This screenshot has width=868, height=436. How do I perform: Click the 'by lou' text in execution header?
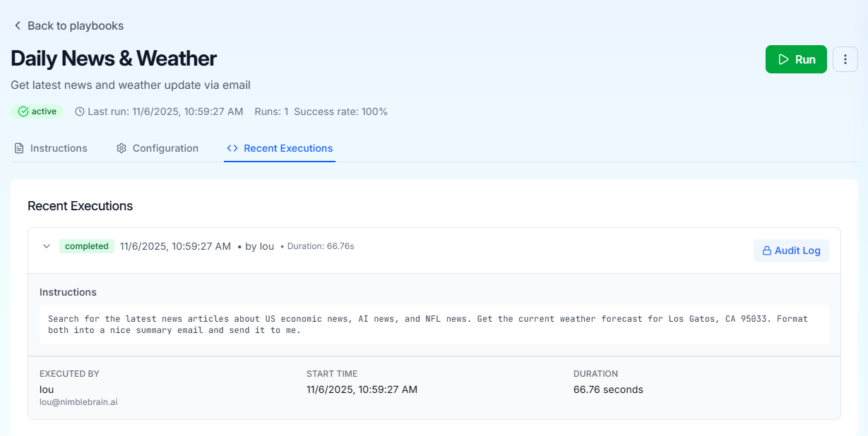[x=259, y=246]
